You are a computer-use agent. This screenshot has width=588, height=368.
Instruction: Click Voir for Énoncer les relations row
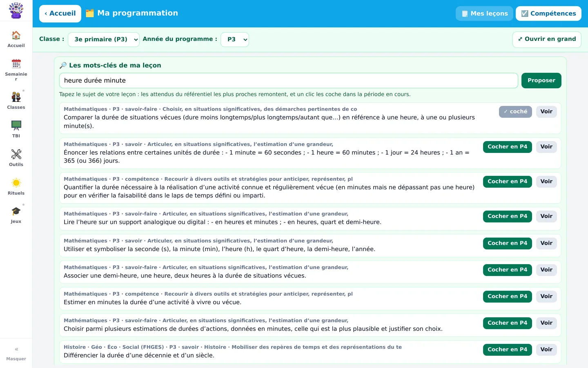tap(546, 147)
